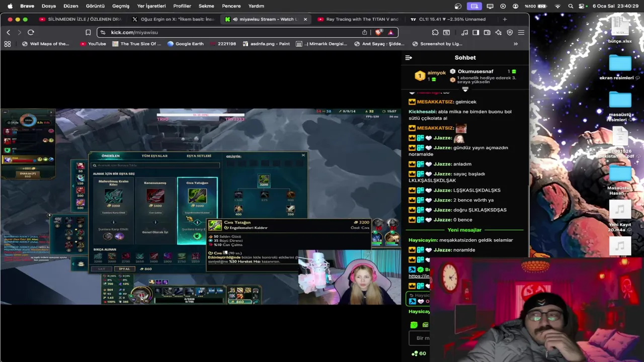This screenshot has height=362, width=644.
Task: Open the Brave VPN shield icon
Action: click(x=510, y=32)
